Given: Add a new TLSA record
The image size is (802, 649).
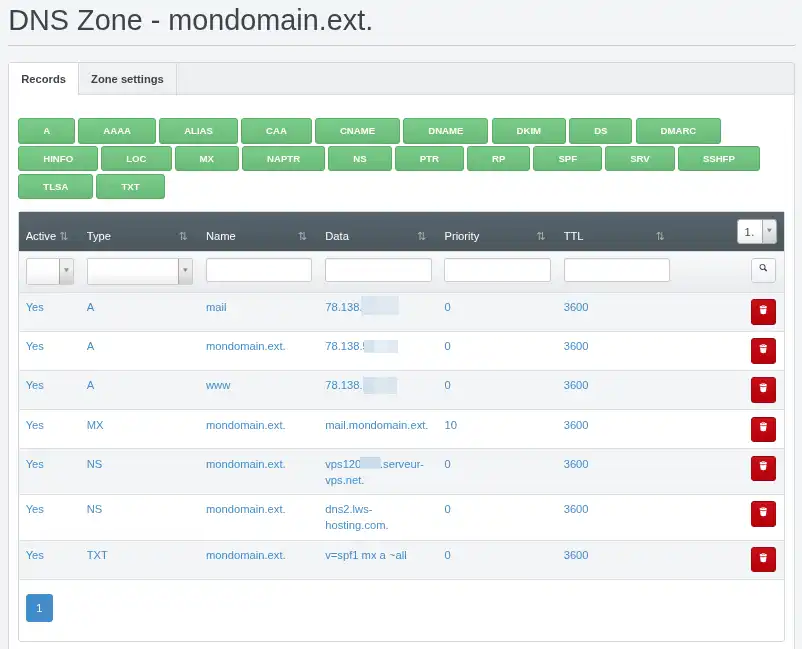Looking at the screenshot, I should tap(55, 187).
